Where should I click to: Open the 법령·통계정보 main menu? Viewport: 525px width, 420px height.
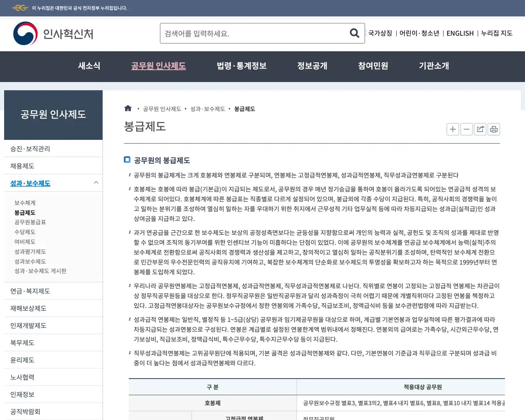coord(242,66)
